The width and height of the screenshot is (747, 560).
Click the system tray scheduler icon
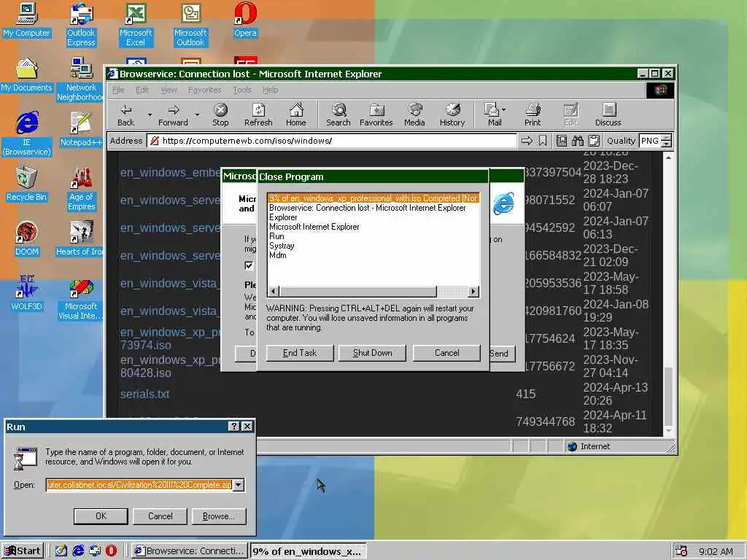(x=681, y=551)
